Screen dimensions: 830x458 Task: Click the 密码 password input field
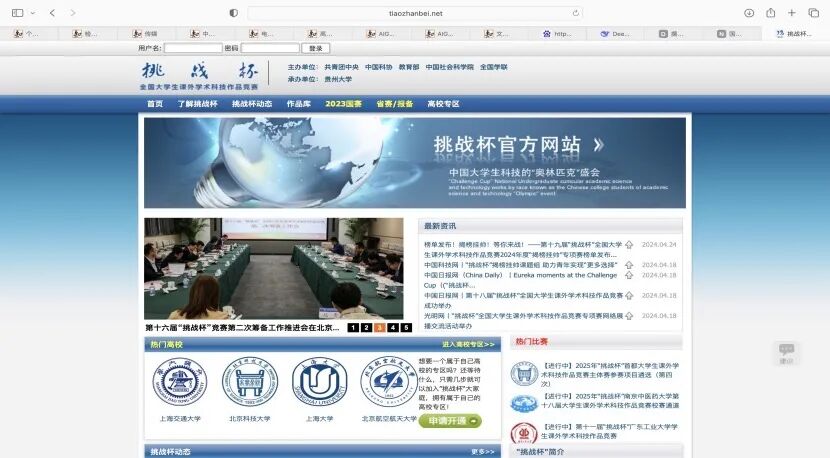[270, 48]
